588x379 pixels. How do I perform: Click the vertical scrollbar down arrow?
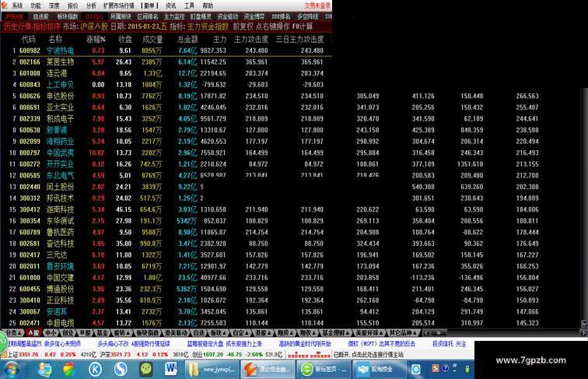(x=584, y=323)
